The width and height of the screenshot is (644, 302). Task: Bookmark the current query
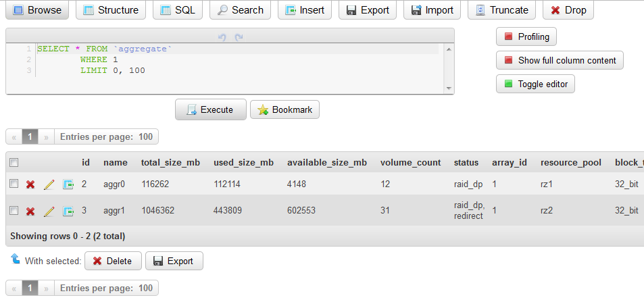click(x=284, y=109)
